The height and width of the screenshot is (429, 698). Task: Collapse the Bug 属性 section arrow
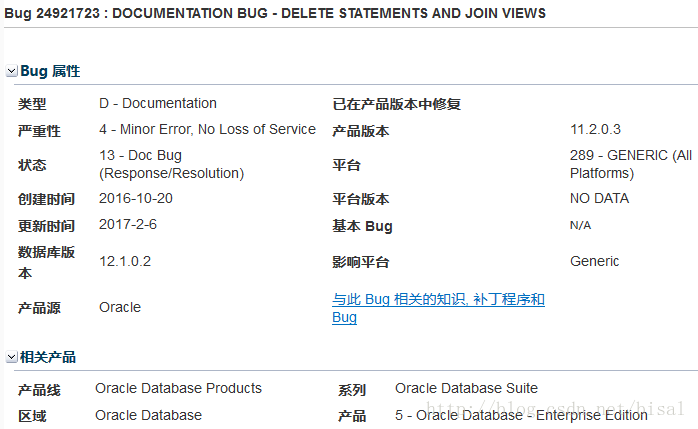[12, 72]
